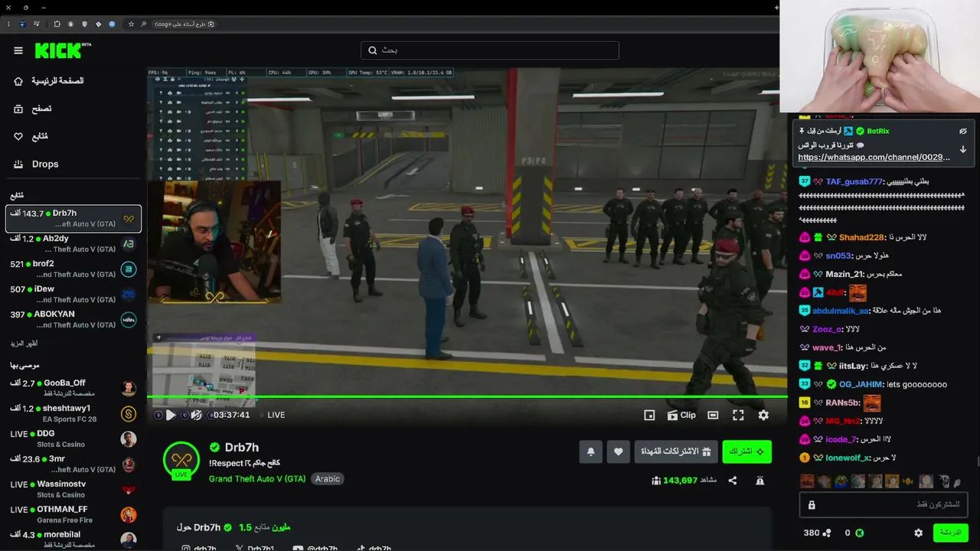Viewport: 980px width, 551px height.
Task: Open chat settings gear icon
Action: [x=918, y=533]
